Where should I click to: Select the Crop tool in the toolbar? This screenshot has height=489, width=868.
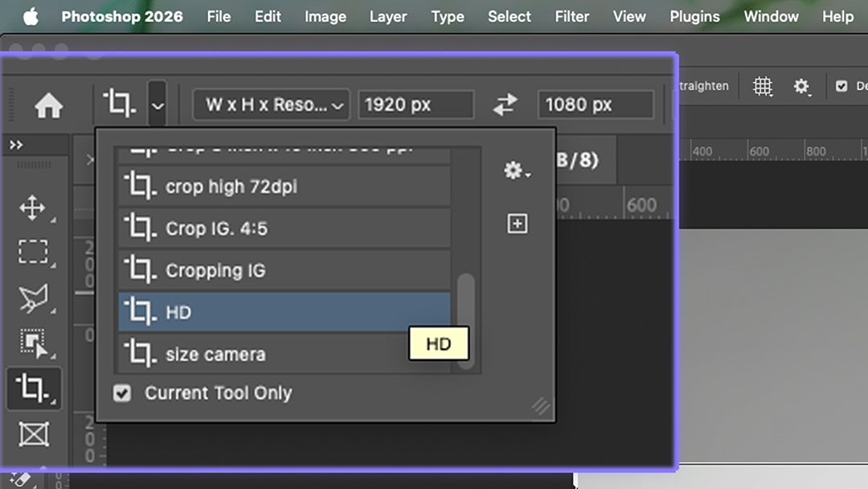click(34, 388)
